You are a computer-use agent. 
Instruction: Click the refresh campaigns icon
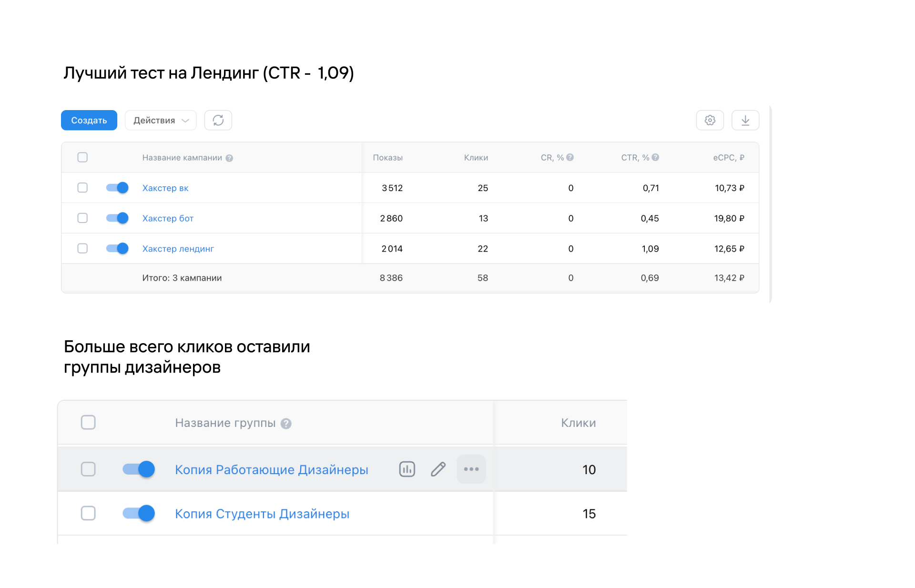click(218, 120)
